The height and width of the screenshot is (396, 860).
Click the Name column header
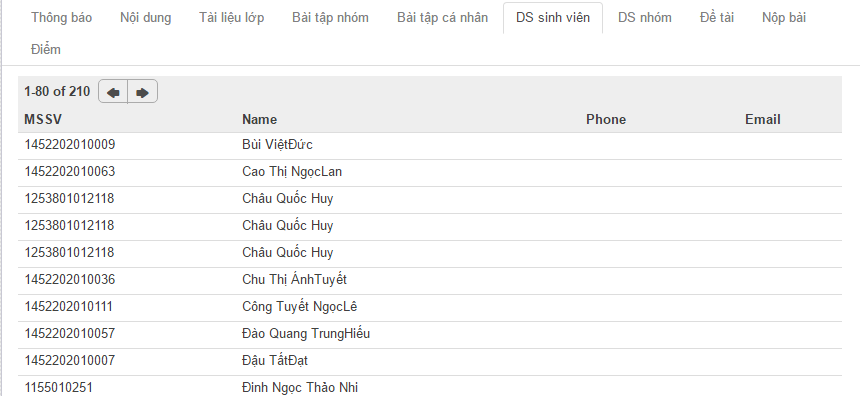click(x=259, y=120)
